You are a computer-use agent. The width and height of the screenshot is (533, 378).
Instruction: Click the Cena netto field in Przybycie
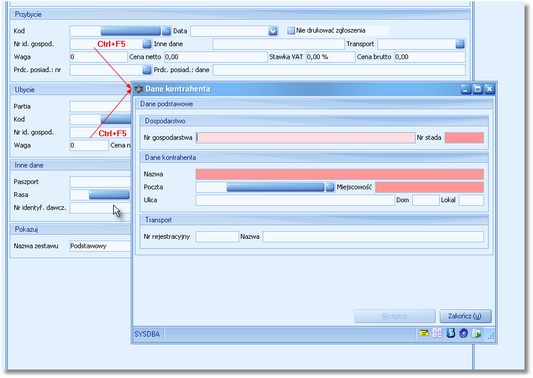click(216, 57)
